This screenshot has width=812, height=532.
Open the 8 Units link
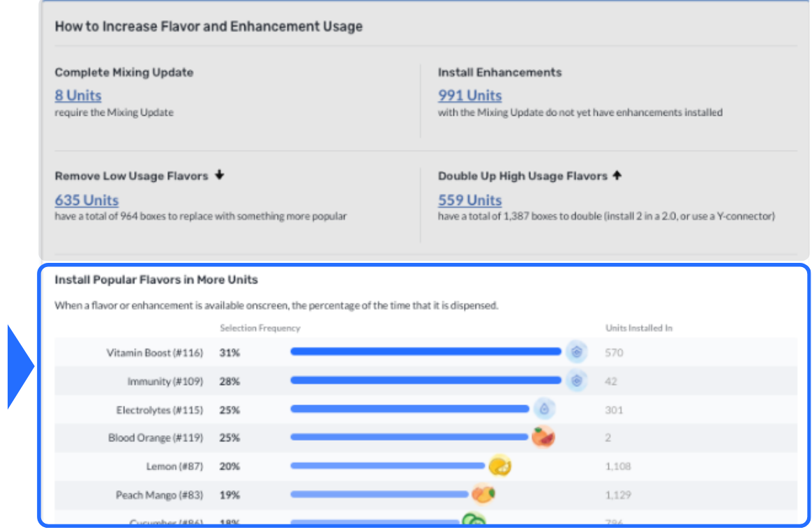click(x=78, y=96)
